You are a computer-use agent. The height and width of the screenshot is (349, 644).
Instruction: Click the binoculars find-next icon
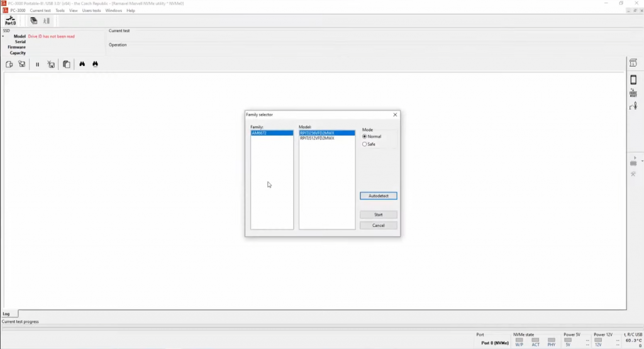coord(95,64)
